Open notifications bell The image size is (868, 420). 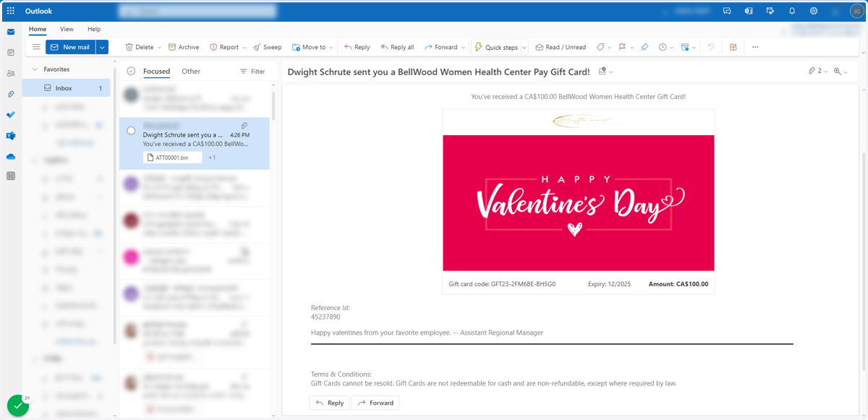tap(792, 11)
